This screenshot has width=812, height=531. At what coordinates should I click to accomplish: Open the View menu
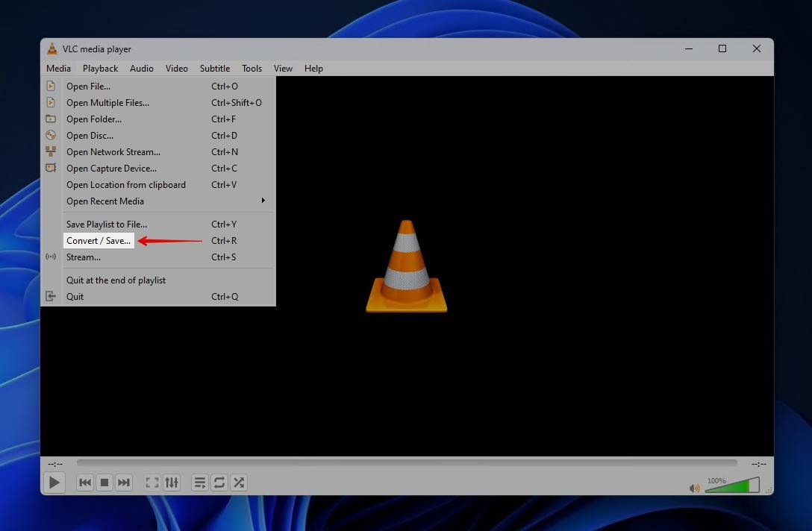[283, 69]
